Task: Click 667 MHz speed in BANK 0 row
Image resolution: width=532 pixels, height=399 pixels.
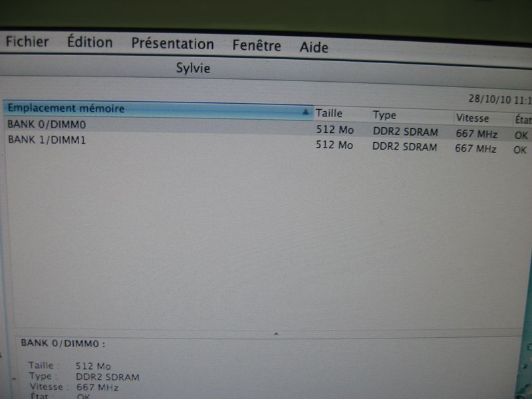Action: click(x=476, y=134)
